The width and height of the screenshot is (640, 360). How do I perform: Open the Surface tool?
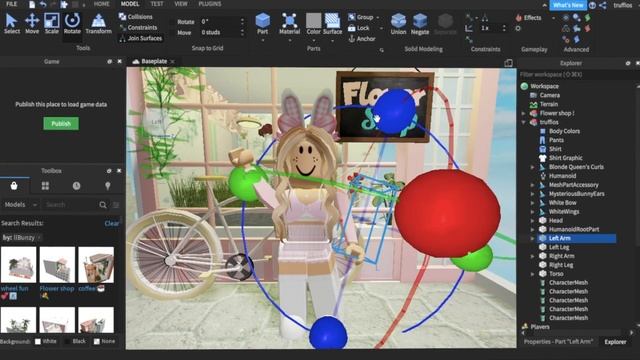coord(332,23)
